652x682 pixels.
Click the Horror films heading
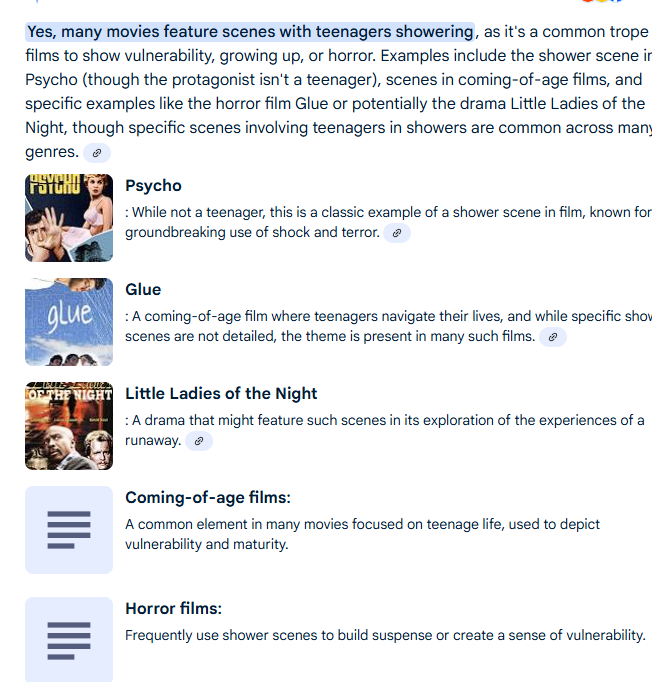[x=174, y=608]
